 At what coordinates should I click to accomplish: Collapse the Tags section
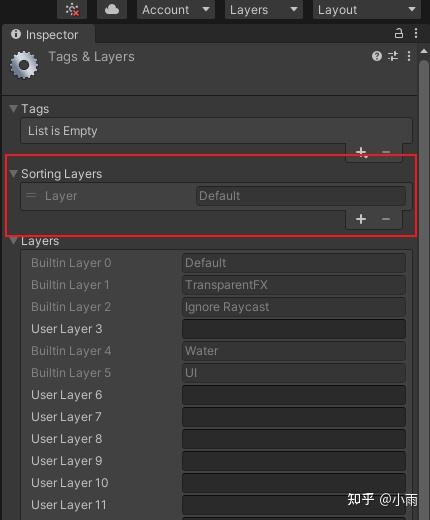(13, 109)
